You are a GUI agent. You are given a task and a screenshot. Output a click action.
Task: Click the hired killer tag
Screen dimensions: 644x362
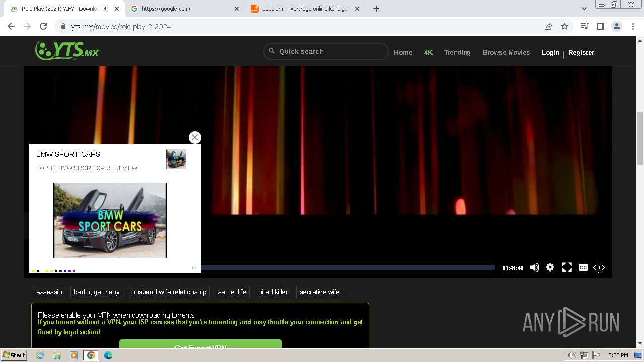273,292
